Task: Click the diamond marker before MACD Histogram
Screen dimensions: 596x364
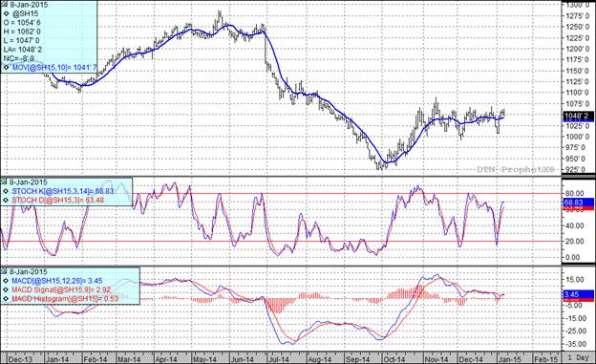Action: click(x=6, y=299)
